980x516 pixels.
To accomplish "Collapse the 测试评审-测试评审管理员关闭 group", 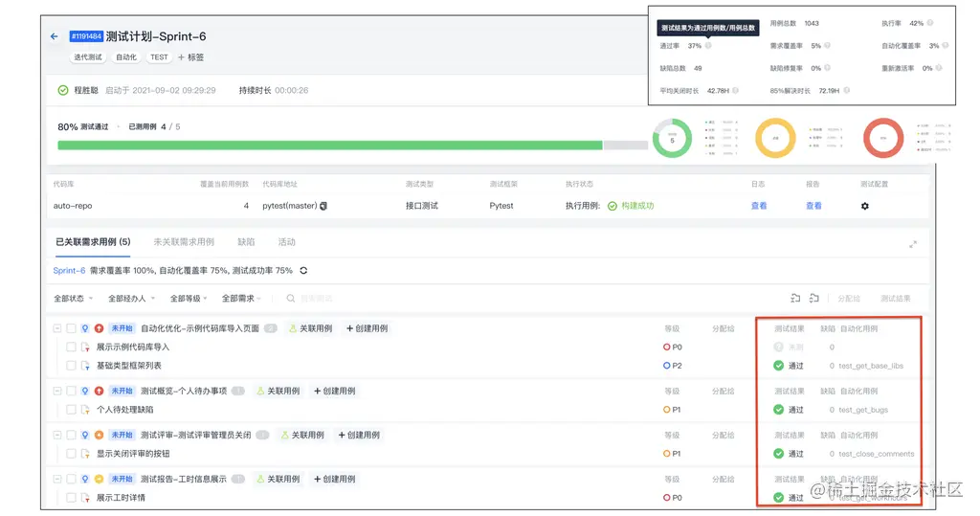I will pyautogui.click(x=57, y=435).
